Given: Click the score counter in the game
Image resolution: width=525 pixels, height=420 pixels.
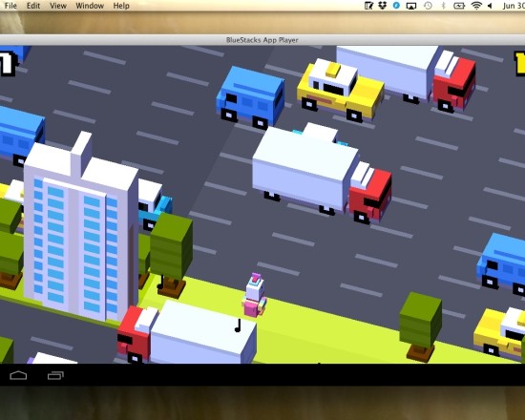Looking at the screenshot, I should pyautogui.click(x=8, y=63).
